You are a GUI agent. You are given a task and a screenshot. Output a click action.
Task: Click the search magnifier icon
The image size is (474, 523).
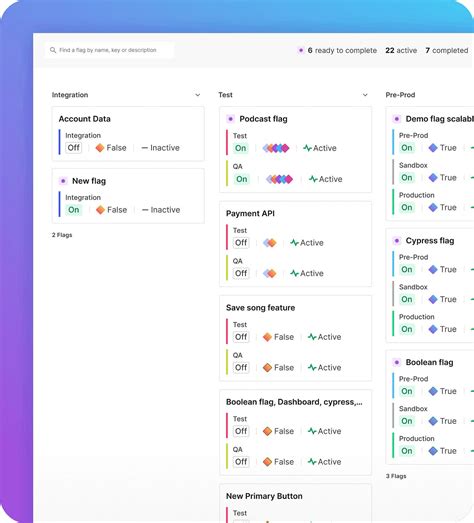(53, 50)
